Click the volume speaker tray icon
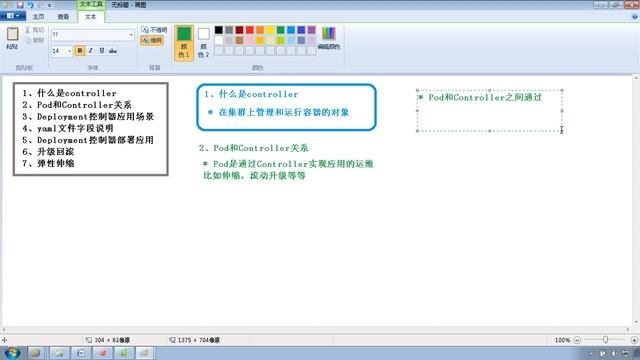 613,353
